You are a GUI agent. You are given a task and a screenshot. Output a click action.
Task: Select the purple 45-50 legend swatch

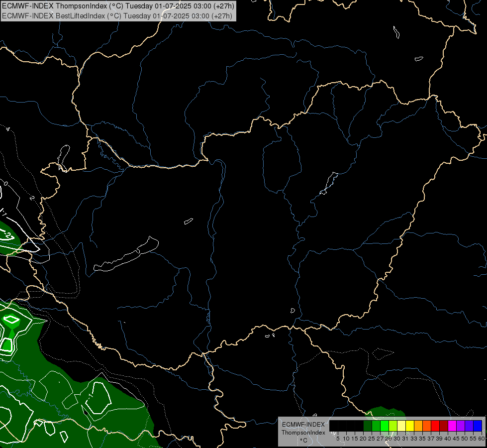click(x=461, y=426)
